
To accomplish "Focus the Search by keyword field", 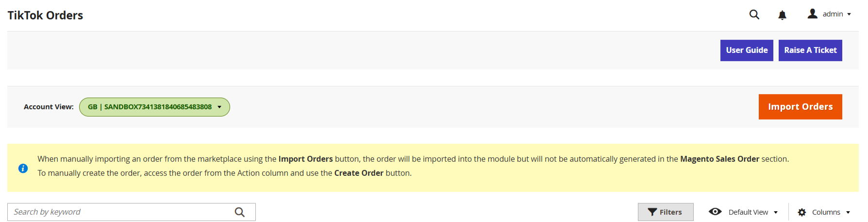I will click(121, 212).
